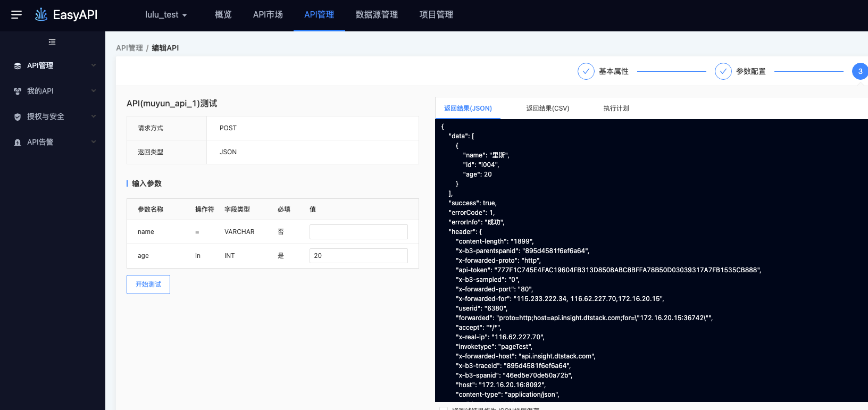Click the API管理 breadcrumb link
Viewport: 868px width, 410px height.
[x=130, y=48]
